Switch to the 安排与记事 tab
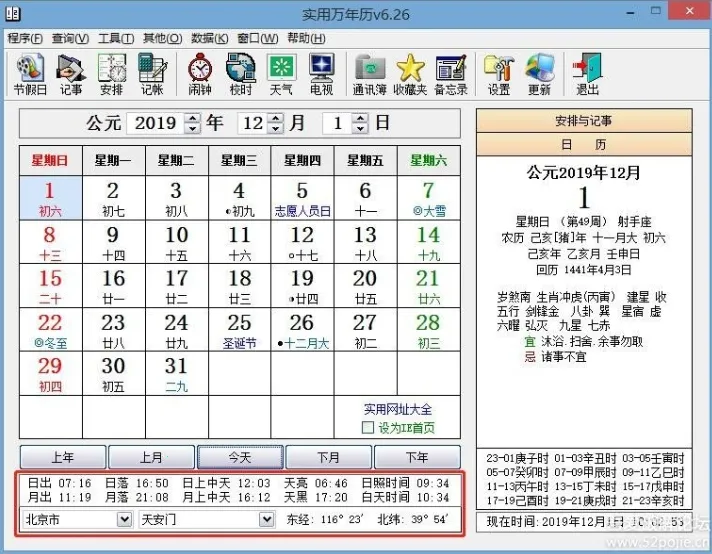Screen dimensions: 712x554 point(584,121)
